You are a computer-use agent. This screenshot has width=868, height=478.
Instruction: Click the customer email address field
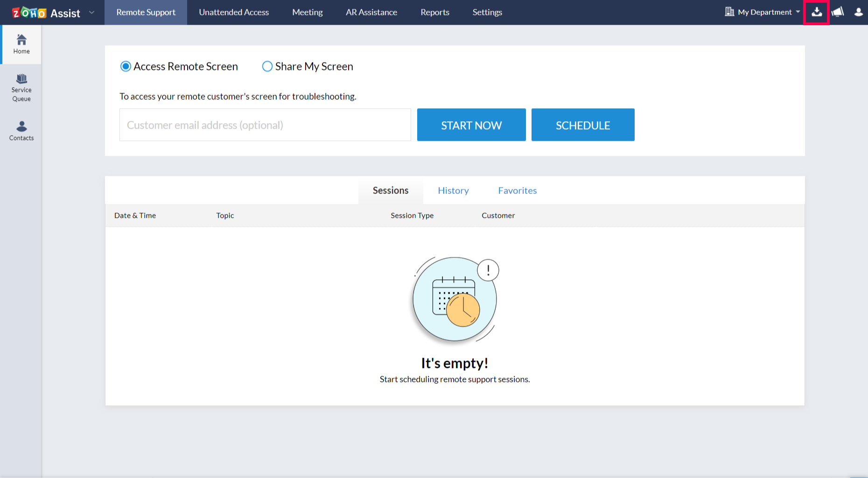coord(265,125)
